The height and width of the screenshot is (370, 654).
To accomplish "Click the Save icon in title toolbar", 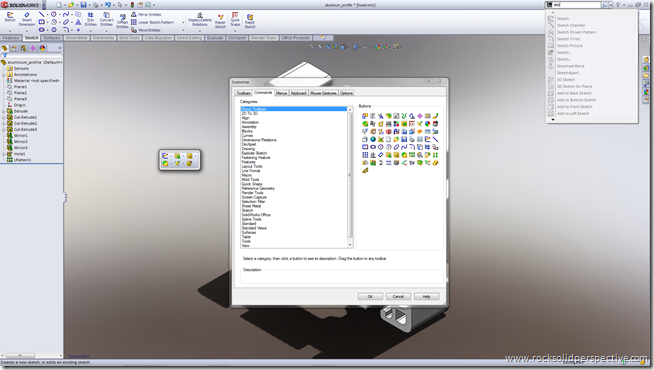I will pyautogui.click(x=83, y=5).
